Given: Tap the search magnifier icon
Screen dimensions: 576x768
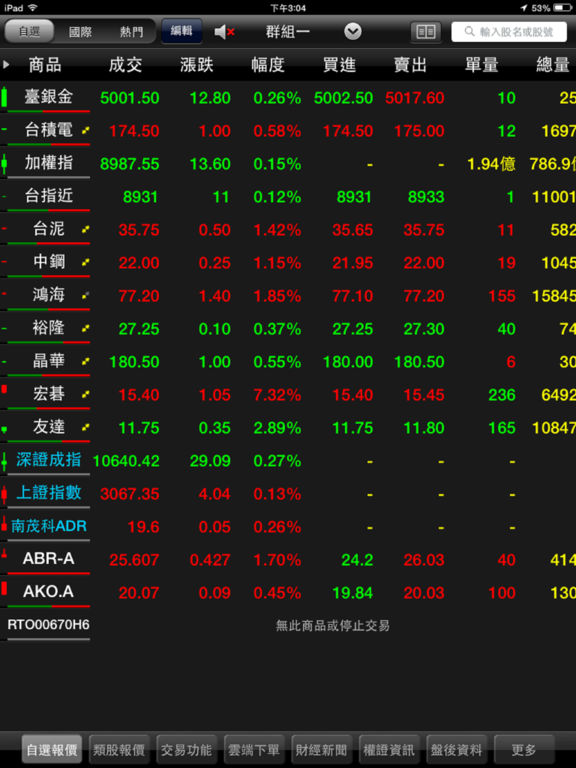Looking at the screenshot, I should coord(469,32).
